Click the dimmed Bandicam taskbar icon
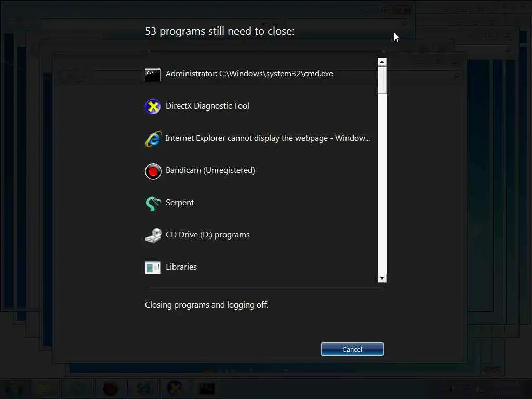Image resolution: width=532 pixels, height=399 pixels. tap(111, 389)
